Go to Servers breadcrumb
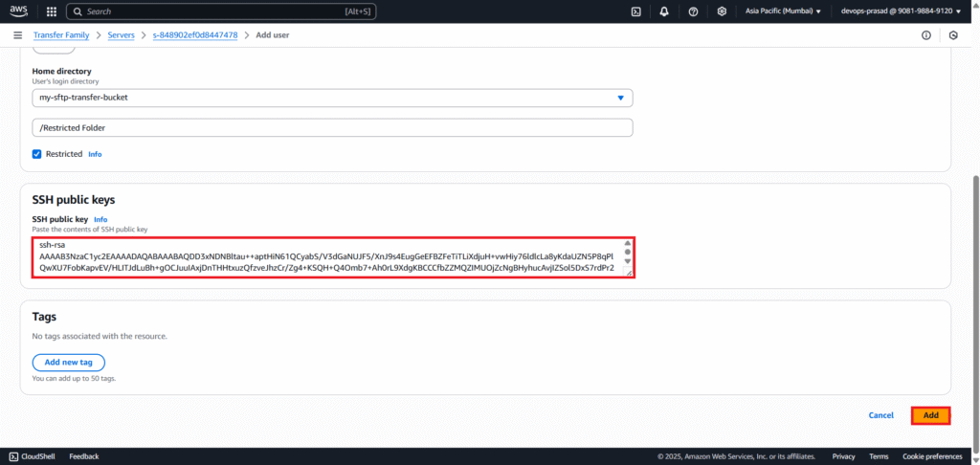The width and height of the screenshot is (980, 465). [122, 35]
